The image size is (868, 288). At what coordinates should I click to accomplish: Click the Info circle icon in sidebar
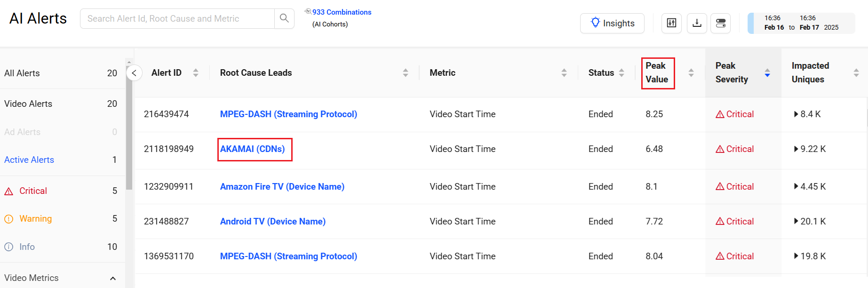point(9,247)
